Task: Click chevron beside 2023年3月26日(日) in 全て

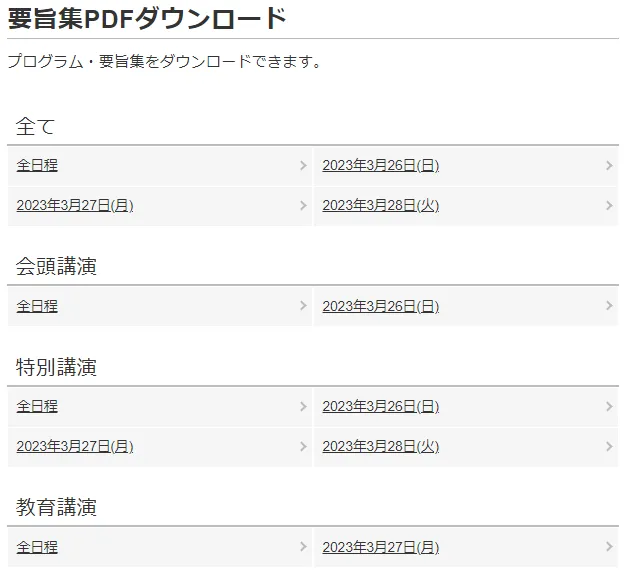Action: click(x=609, y=166)
